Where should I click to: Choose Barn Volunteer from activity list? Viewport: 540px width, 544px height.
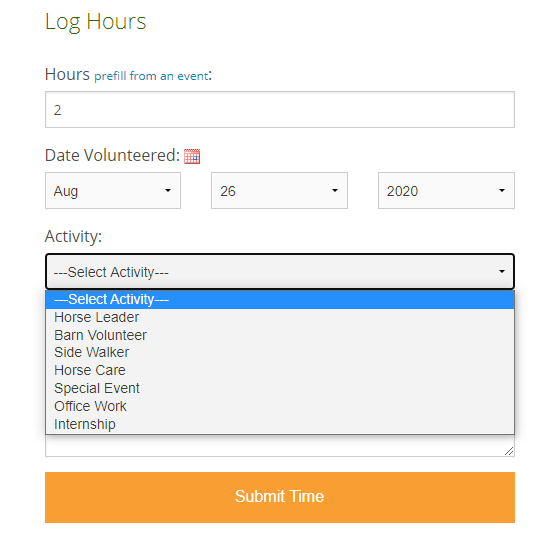coord(280,335)
